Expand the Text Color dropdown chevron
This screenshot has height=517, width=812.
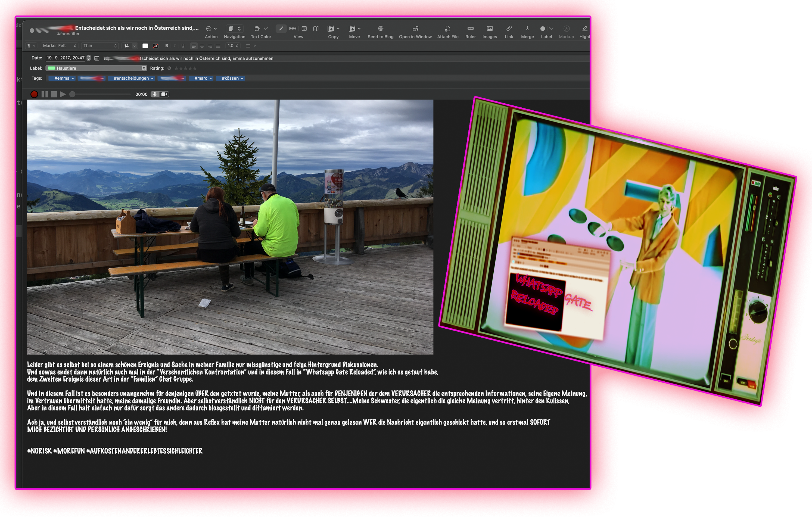[266, 29]
